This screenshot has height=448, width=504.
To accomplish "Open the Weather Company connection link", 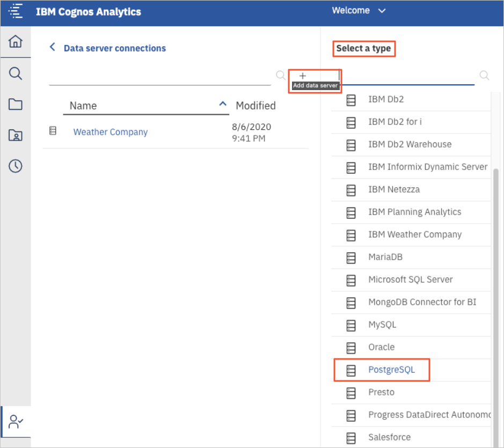I will click(110, 132).
